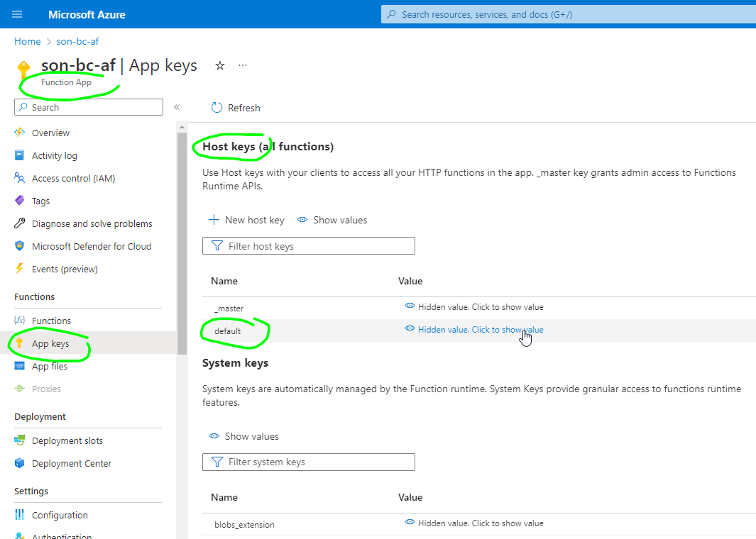756x539 pixels.
Task: Click the blobs_extension key name
Action: tap(244, 525)
